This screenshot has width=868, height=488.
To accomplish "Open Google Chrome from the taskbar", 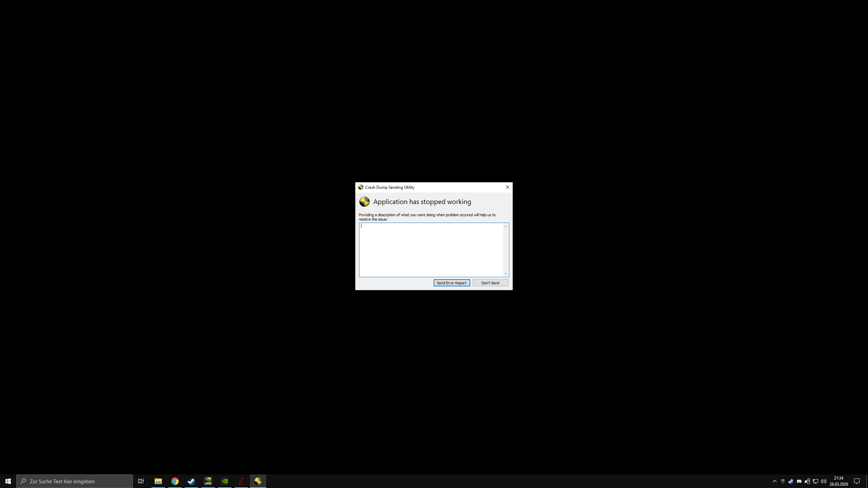I will click(175, 481).
